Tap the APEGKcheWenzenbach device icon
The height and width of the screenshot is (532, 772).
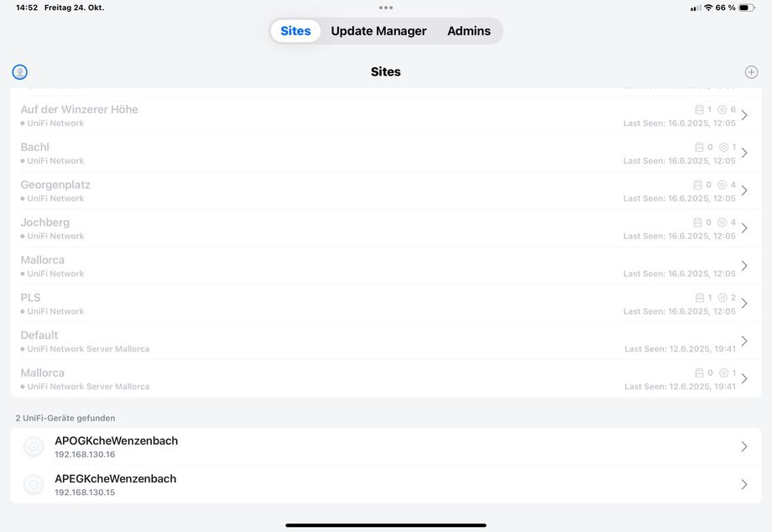[x=34, y=484]
